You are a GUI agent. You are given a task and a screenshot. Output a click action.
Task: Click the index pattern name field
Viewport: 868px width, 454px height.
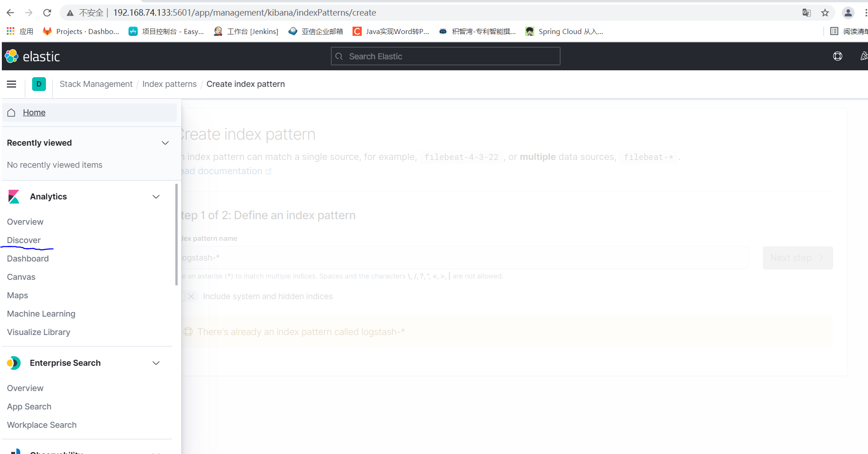pyautogui.click(x=465, y=258)
